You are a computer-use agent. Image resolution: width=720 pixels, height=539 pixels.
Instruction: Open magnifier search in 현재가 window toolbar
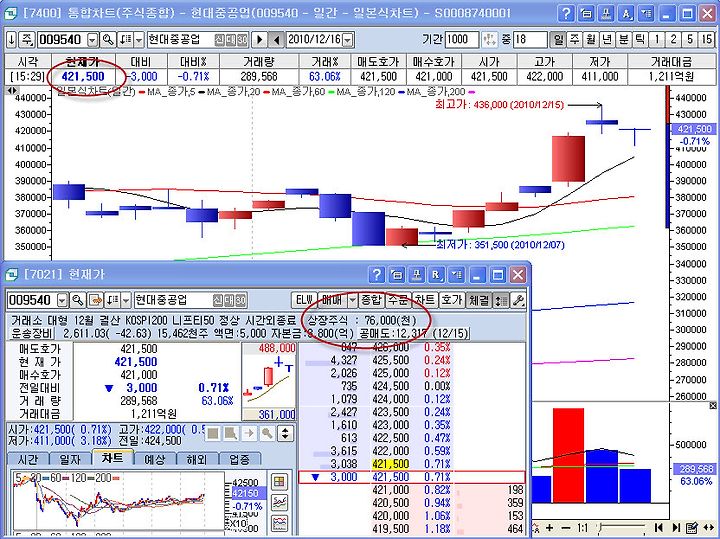(x=78, y=300)
